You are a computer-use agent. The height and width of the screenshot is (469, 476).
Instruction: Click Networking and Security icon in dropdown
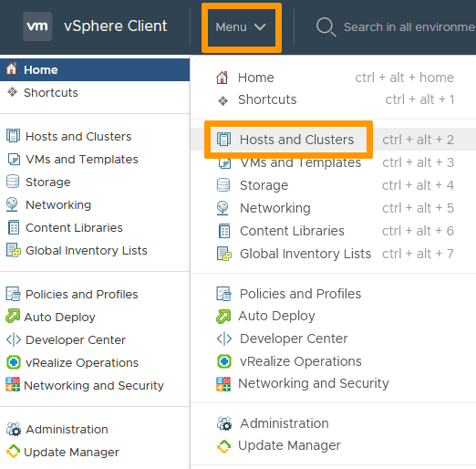pos(223,384)
